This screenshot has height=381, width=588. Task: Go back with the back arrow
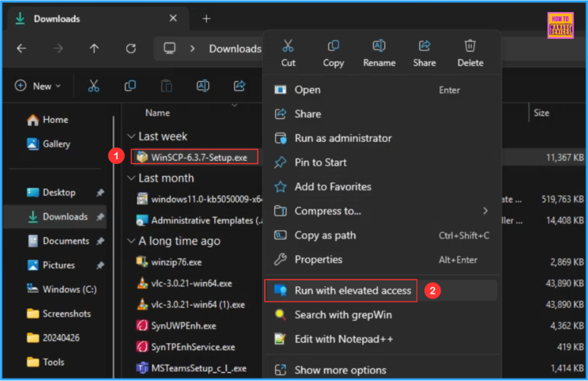click(22, 48)
